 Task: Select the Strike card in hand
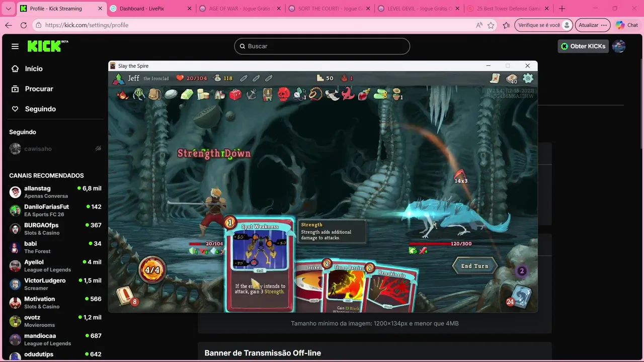tap(310, 287)
